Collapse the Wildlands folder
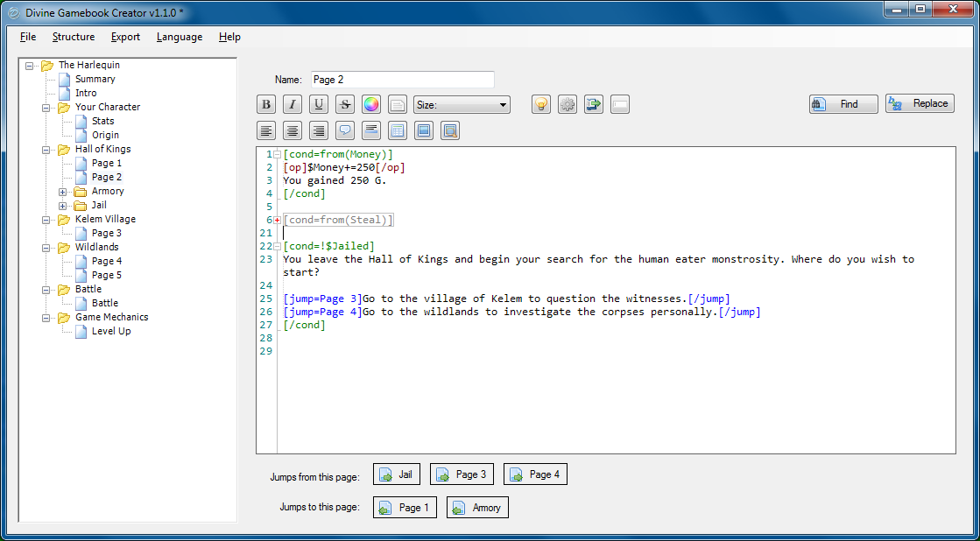This screenshot has width=980, height=541. [46, 248]
